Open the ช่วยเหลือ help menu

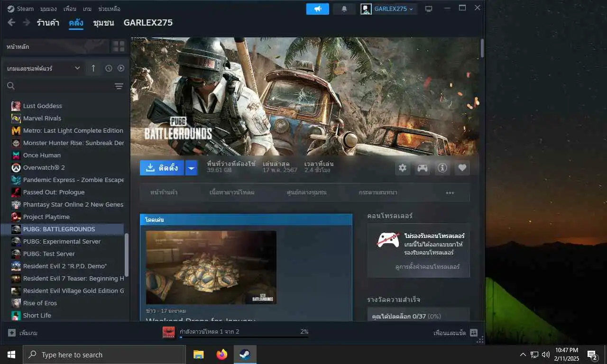109,9
